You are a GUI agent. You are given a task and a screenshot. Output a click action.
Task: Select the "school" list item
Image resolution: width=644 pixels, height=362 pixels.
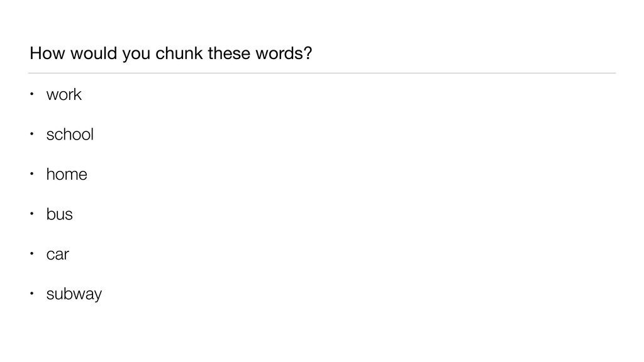click(70, 134)
